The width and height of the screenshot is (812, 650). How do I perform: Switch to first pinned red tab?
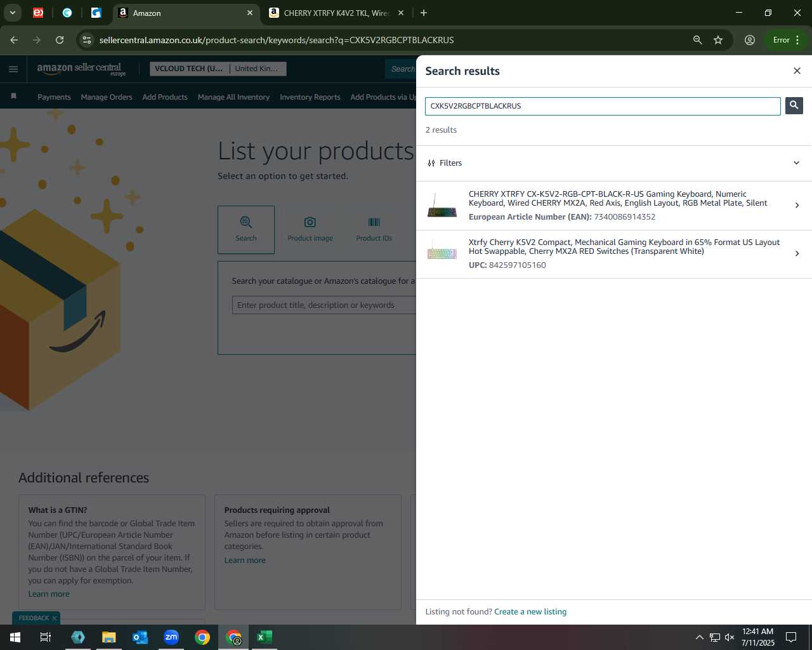pos(38,13)
